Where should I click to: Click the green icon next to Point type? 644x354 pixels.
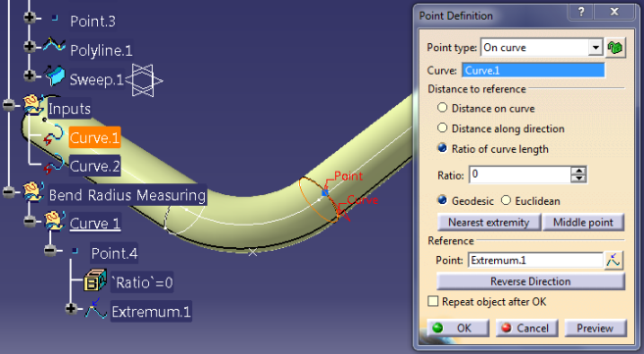point(616,48)
